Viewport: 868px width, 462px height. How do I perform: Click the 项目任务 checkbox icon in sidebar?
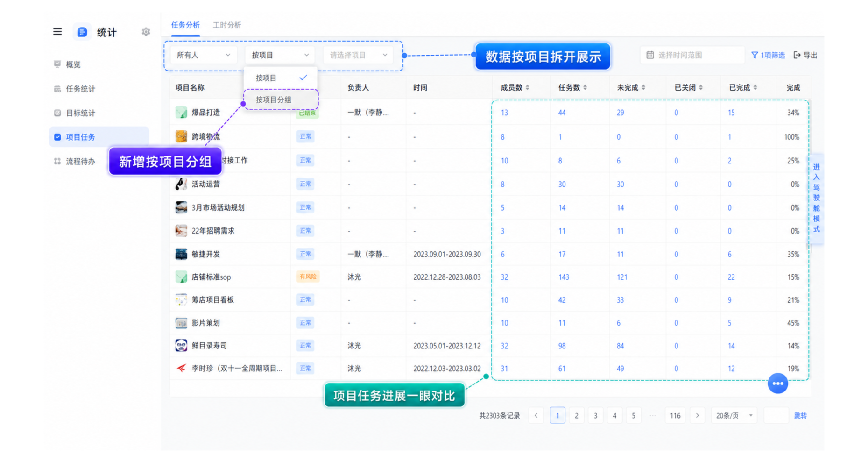coord(57,137)
